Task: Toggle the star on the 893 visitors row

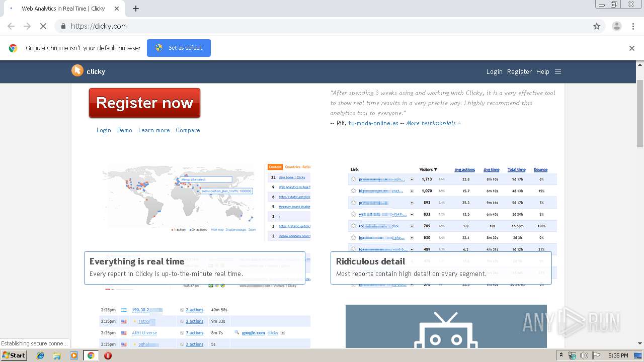Action: click(354, 202)
